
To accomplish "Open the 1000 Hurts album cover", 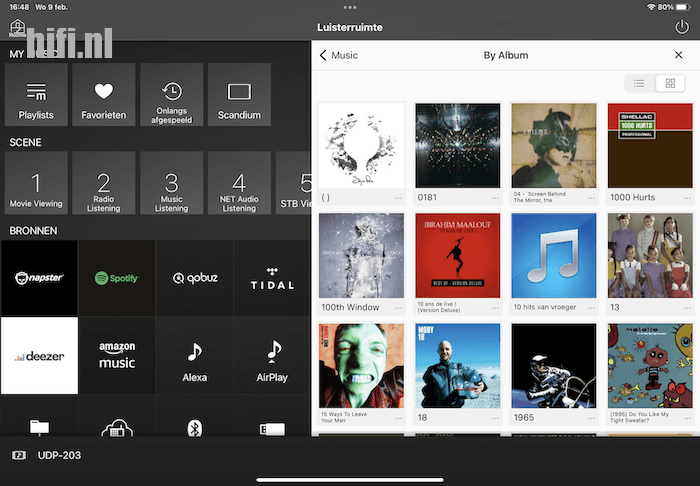I will [x=650, y=145].
